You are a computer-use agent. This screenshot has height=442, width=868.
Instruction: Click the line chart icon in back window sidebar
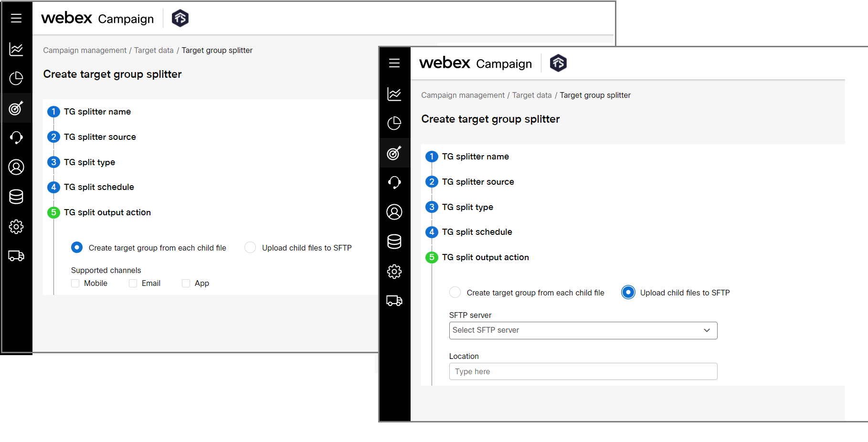(x=16, y=49)
